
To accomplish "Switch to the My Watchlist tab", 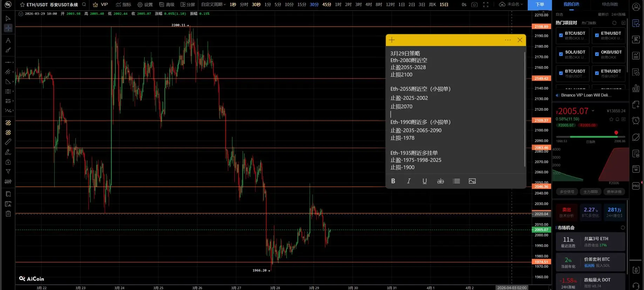I will 571,5.
